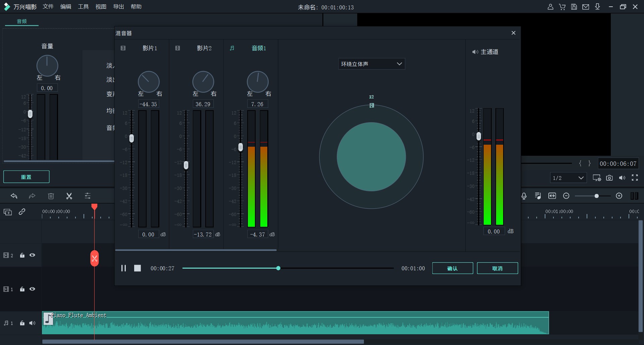Toggle lock on video track 1
Viewport: 644px width, 345px height.
(22, 289)
